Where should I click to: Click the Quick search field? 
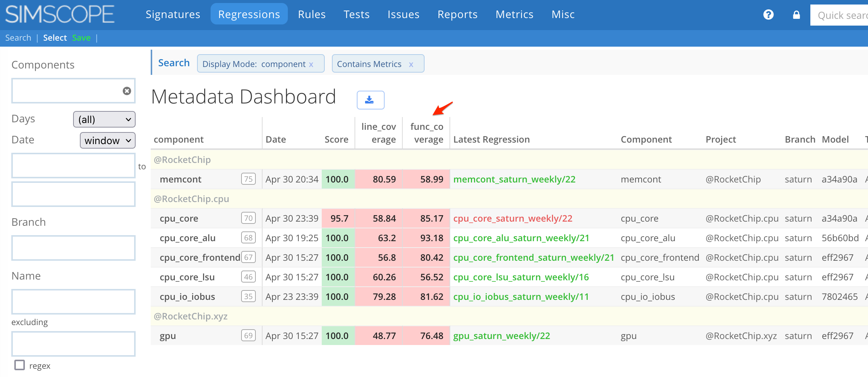point(839,15)
